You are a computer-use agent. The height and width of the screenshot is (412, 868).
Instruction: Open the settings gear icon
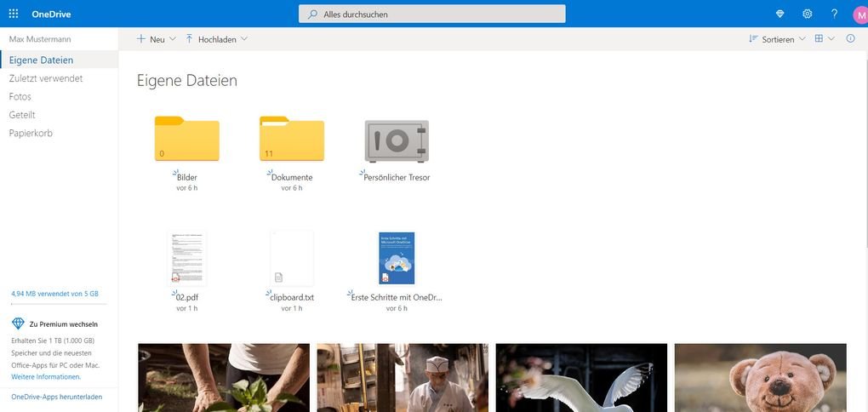click(807, 14)
